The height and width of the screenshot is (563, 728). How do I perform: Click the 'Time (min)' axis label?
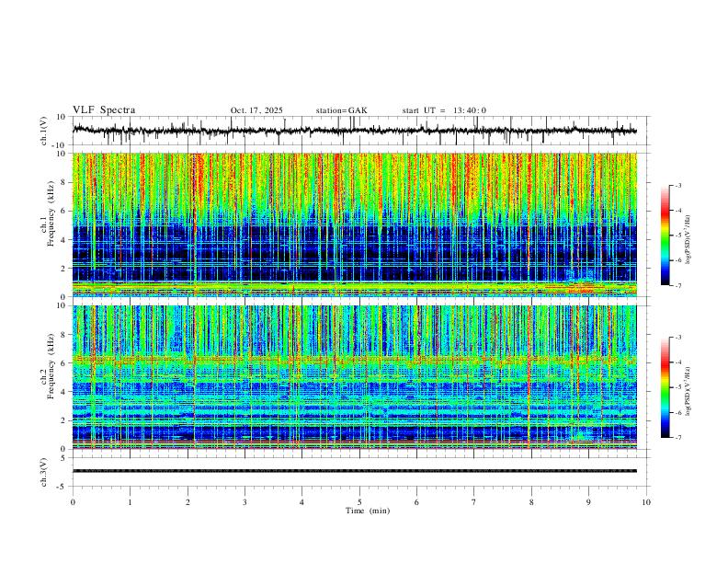click(368, 511)
